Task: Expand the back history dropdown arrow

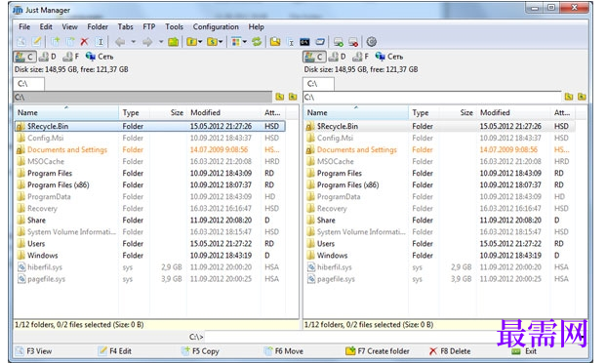Action: point(133,42)
